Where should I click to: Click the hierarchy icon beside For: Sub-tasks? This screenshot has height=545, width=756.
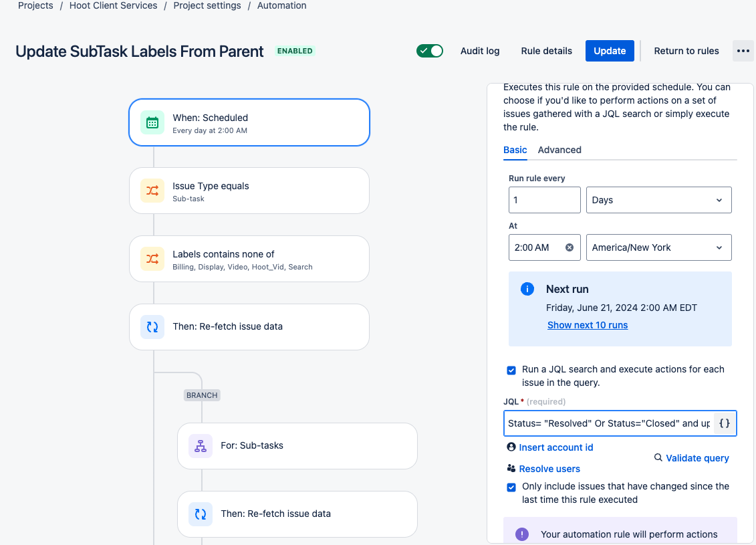(x=201, y=446)
